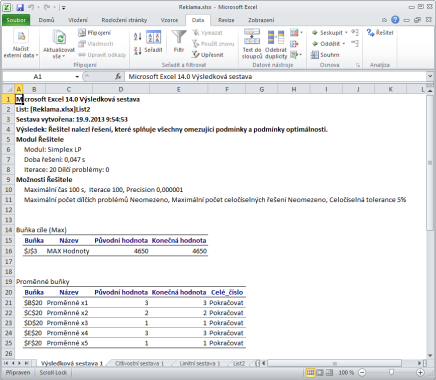Click the Proměnné x5 cell
Viewport: 436px width, 380px height.
(x=68, y=343)
